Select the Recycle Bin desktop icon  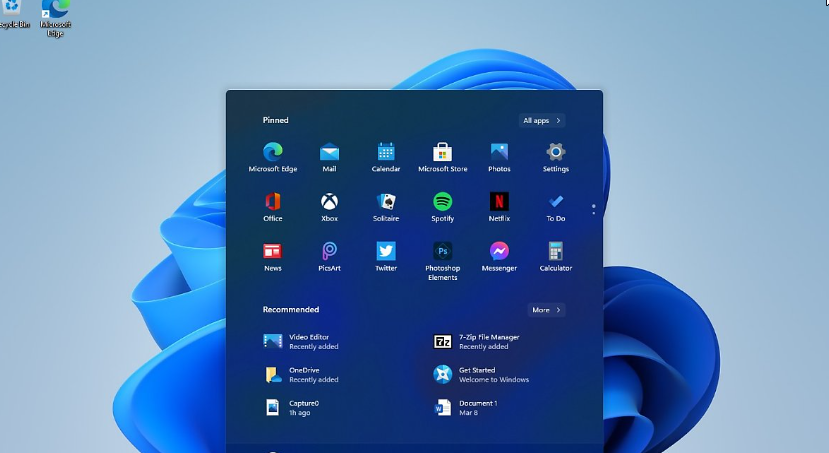[14, 14]
